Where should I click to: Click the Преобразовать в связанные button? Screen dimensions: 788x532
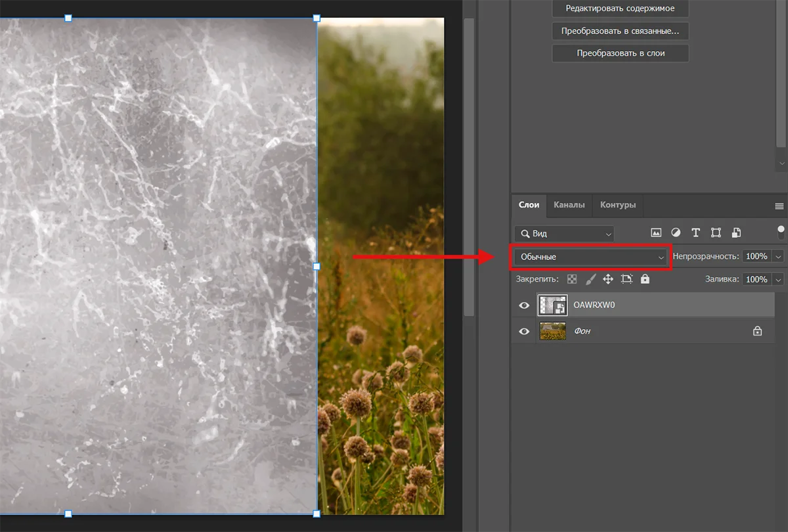click(x=621, y=31)
